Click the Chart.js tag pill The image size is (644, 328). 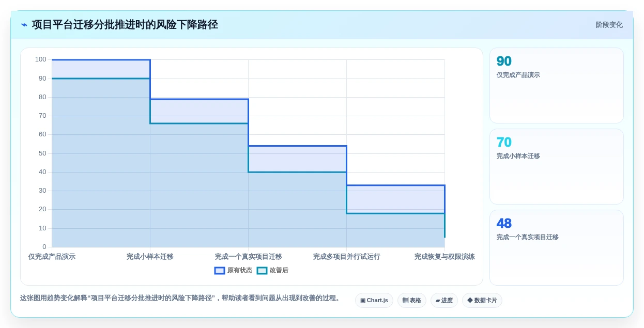374,300
